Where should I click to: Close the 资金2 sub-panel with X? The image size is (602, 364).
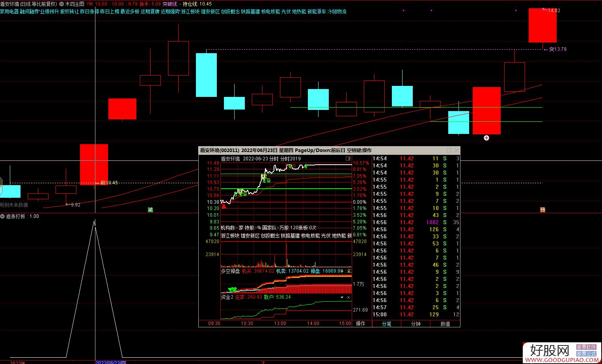(349, 297)
